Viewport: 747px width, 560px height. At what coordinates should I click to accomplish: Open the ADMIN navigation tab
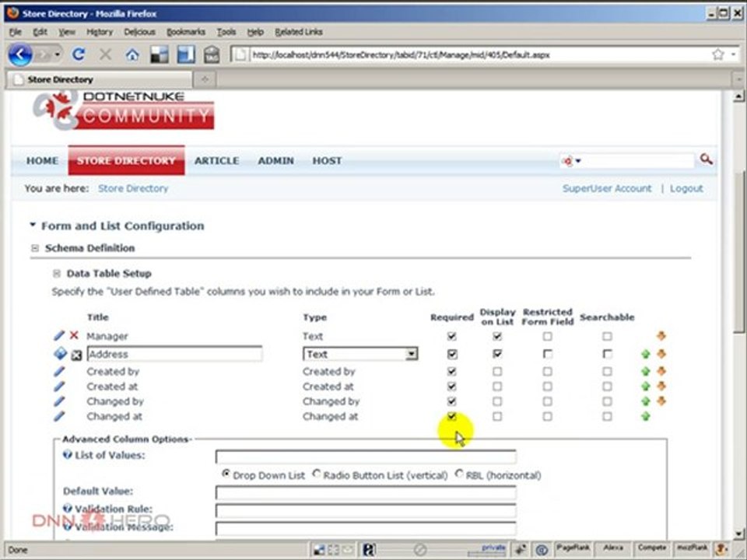coord(275,161)
